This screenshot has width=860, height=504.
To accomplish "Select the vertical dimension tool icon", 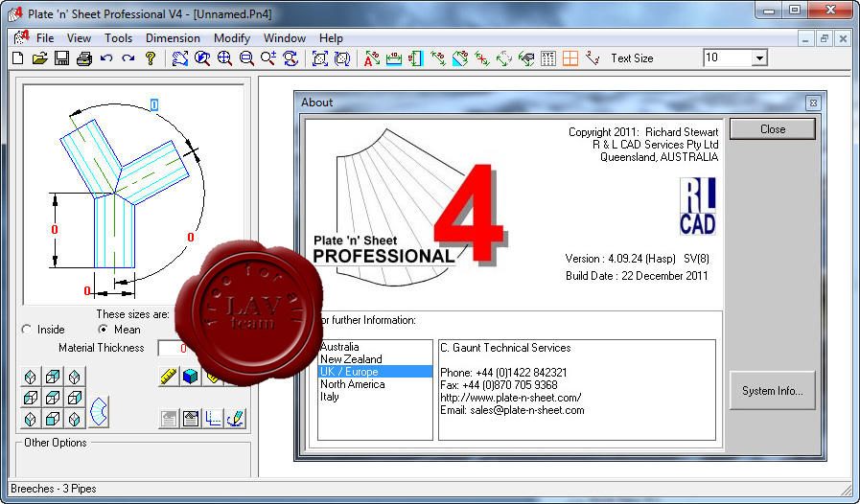I will tap(416, 58).
